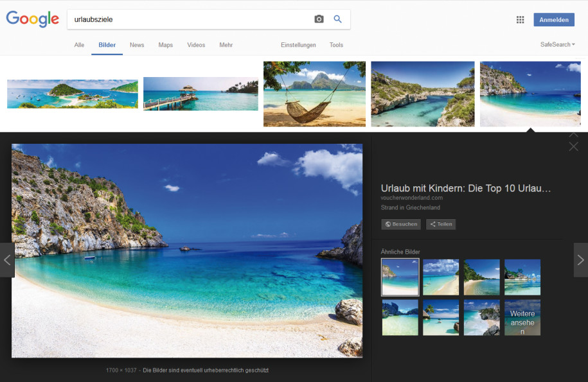Open the fourth similar image in first row

pos(522,277)
